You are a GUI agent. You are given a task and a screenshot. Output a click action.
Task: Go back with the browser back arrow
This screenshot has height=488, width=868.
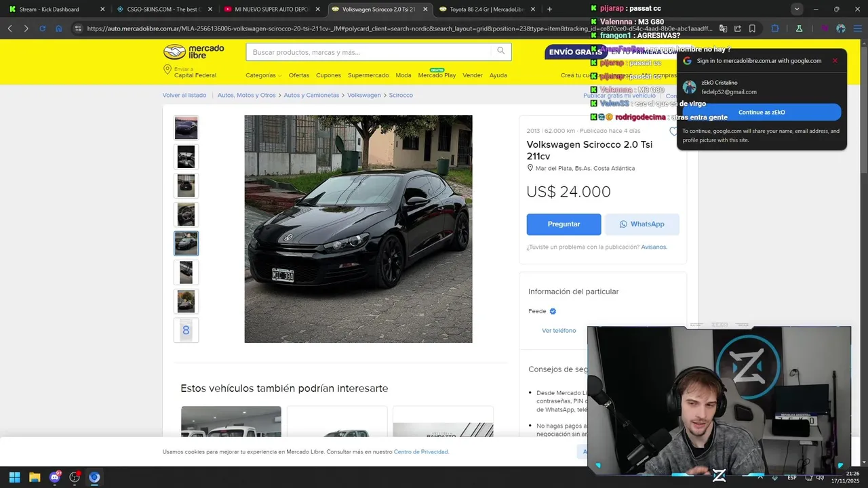pyautogui.click(x=9, y=28)
